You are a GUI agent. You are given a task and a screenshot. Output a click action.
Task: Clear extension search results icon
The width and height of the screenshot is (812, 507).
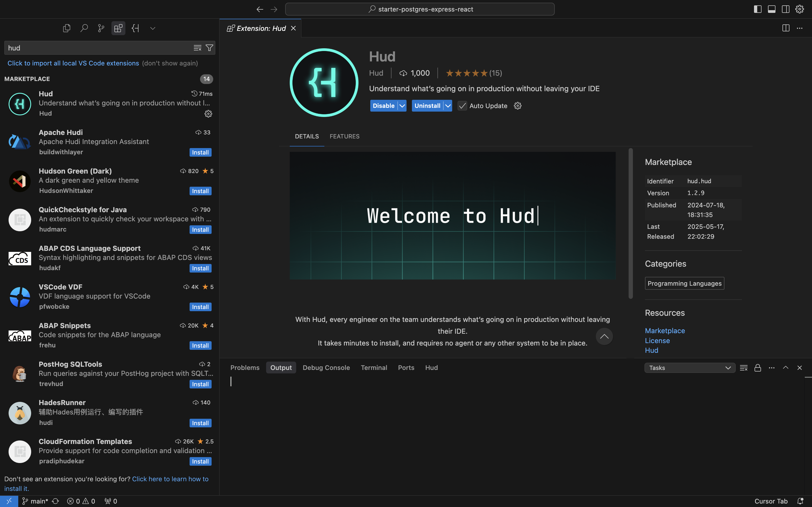coord(197,48)
